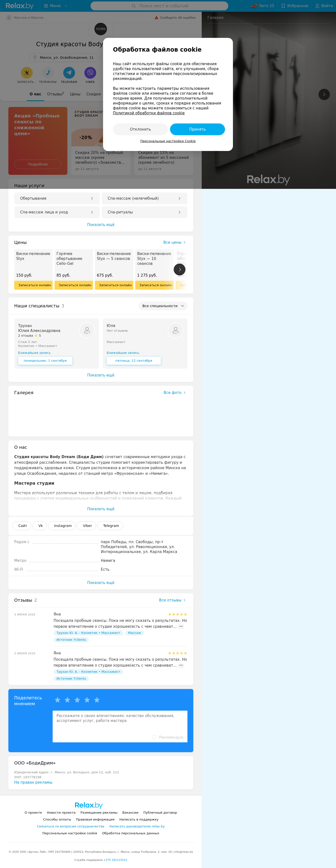Open the Сайт link chip
This screenshot has width=336, height=868.
(x=22, y=526)
